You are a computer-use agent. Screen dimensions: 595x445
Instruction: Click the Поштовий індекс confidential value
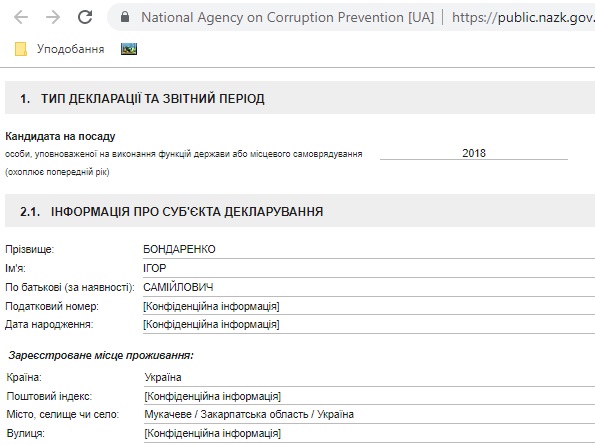(x=212, y=396)
